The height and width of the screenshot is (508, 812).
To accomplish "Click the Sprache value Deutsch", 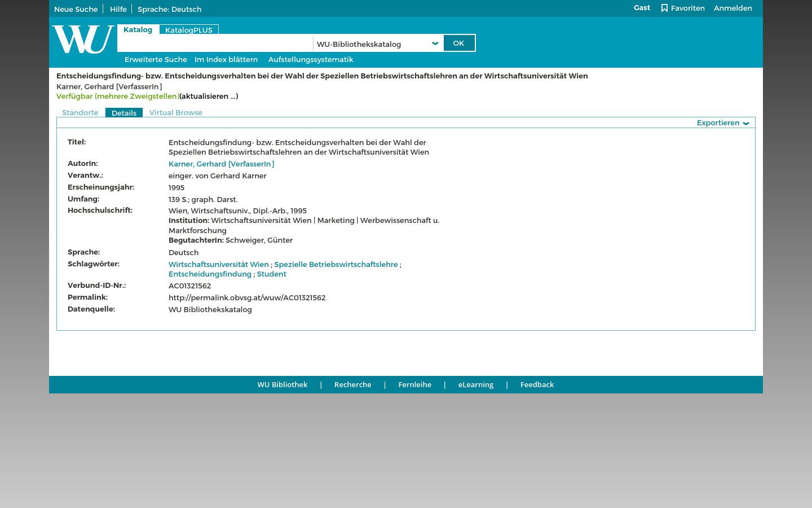I will (x=184, y=252).
